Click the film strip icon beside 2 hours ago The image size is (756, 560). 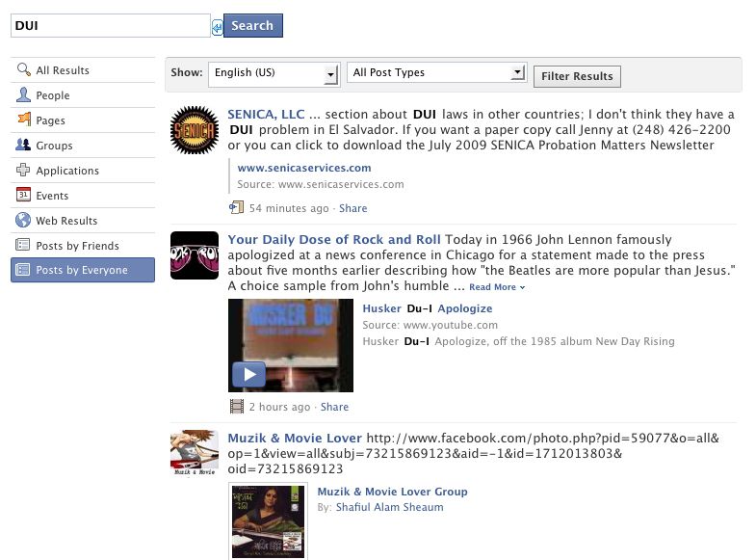coord(237,407)
